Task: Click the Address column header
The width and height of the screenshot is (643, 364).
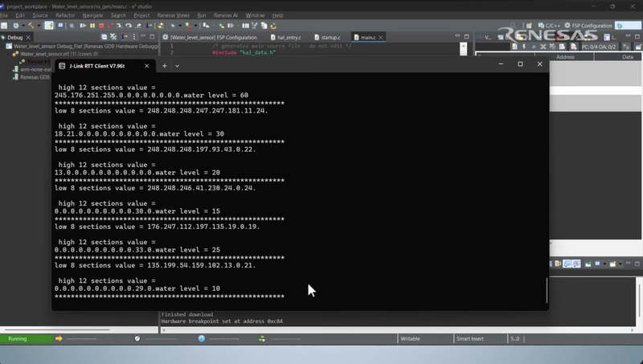Action: [565, 57]
